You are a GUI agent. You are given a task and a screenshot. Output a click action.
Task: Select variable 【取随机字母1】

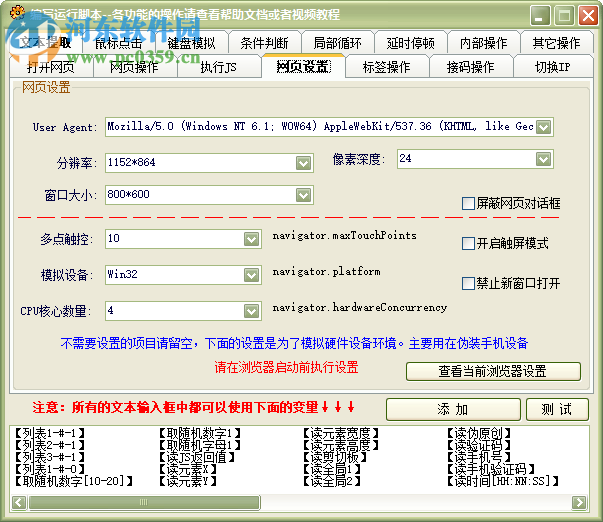(200, 445)
